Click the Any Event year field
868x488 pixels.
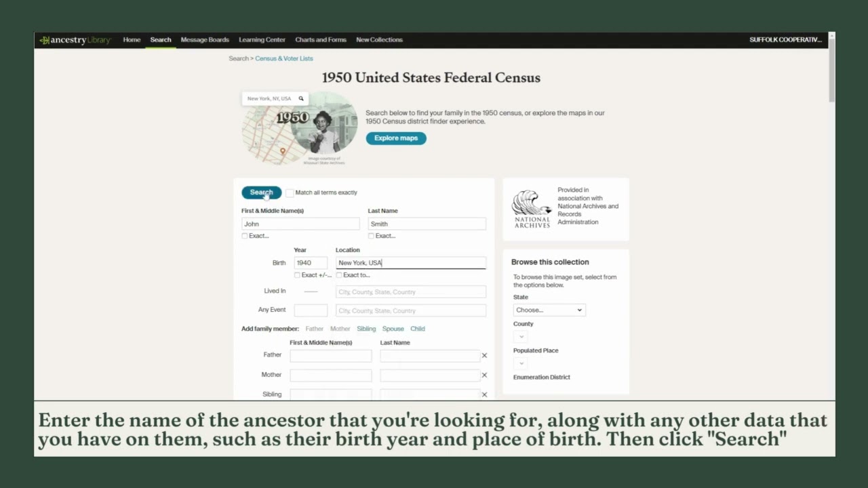(311, 310)
